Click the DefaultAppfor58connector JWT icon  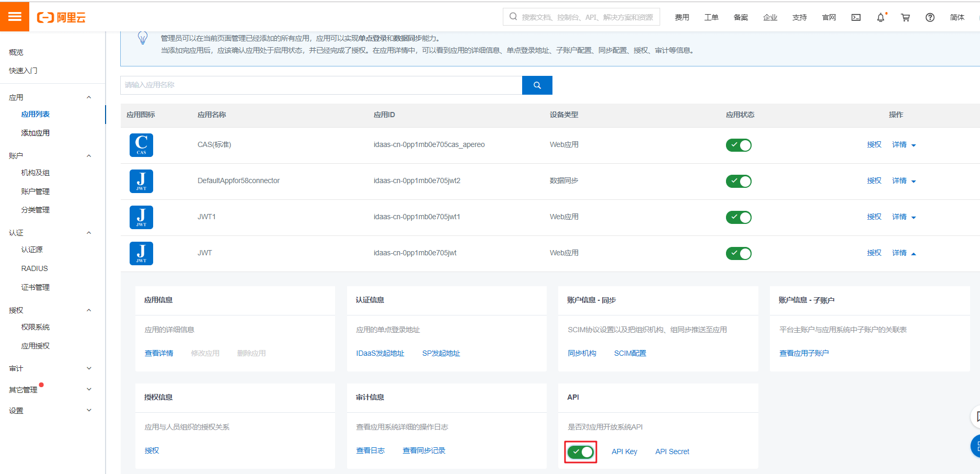[141, 181]
